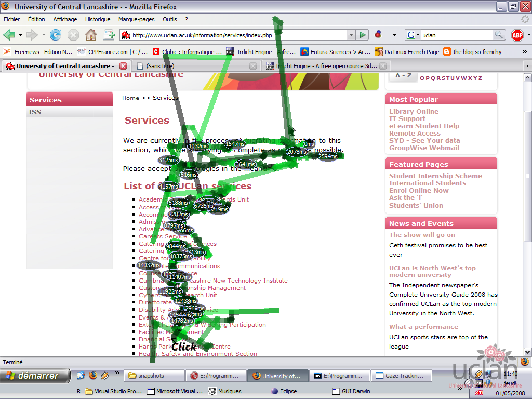
Task: Click the Adblock Plus ABP icon
Action: pyautogui.click(x=517, y=35)
